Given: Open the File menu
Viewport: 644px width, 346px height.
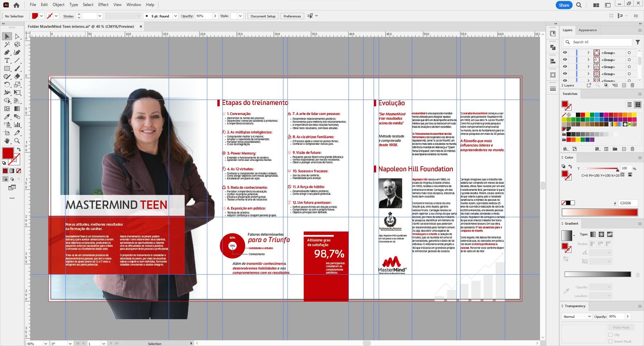Looking at the screenshot, I should (33, 5).
